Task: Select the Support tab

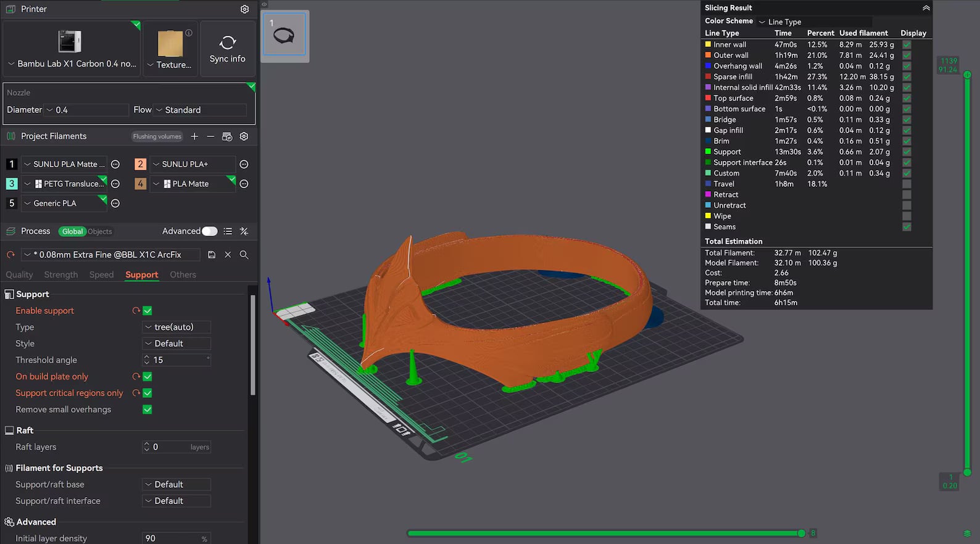Action: [x=142, y=274]
